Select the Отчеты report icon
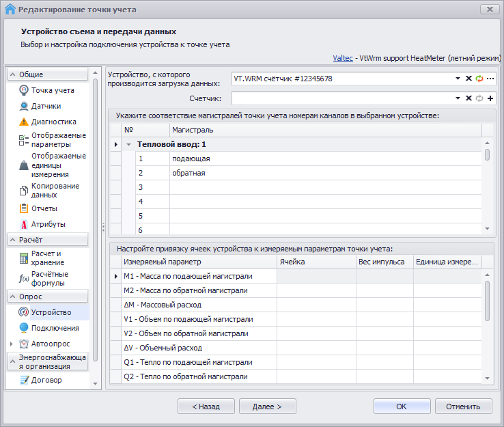The height and width of the screenshot is (427, 504). [x=24, y=208]
